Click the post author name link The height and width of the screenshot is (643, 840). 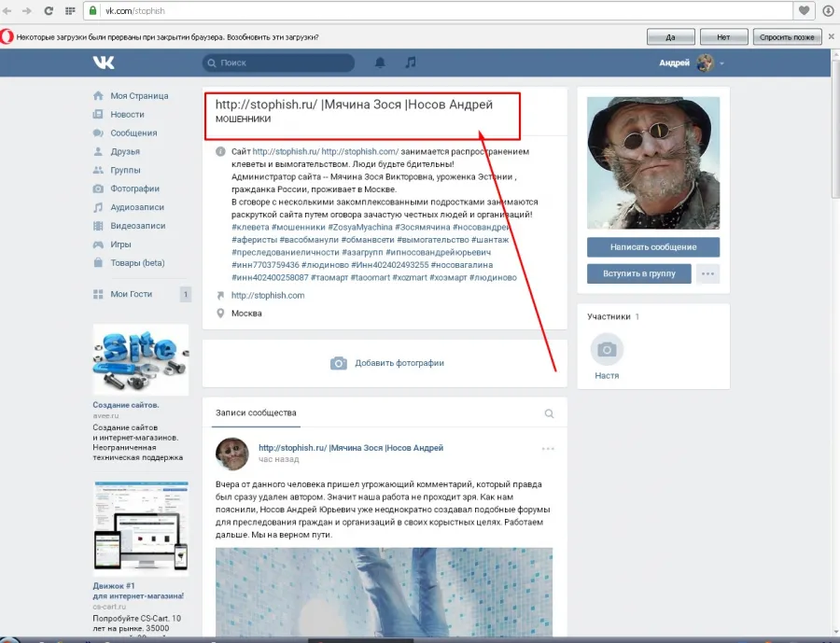click(351, 448)
